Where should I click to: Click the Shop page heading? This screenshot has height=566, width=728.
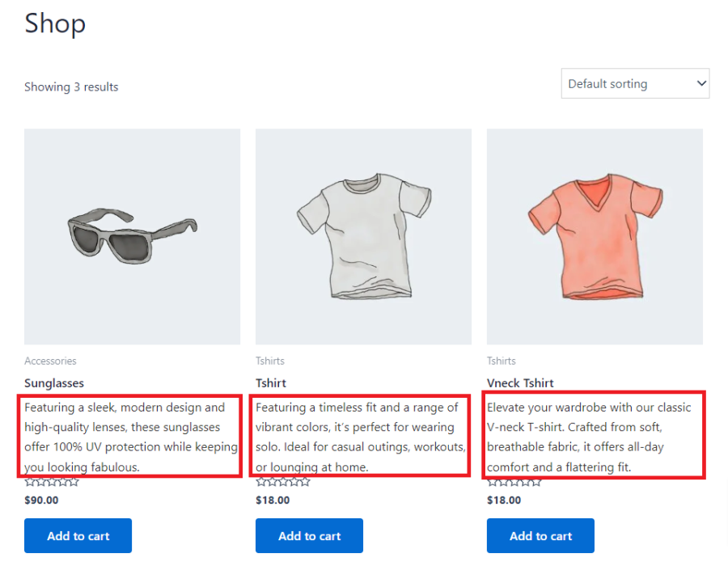tap(55, 23)
